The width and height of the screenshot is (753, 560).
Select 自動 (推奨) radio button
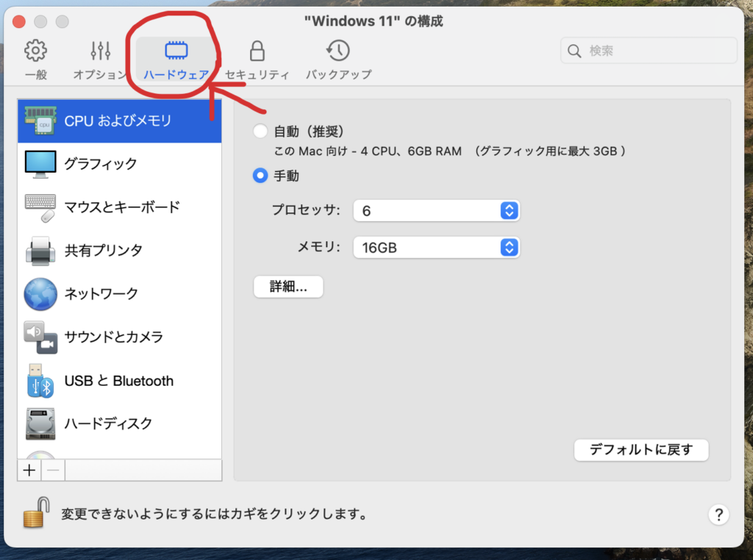point(260,131)
